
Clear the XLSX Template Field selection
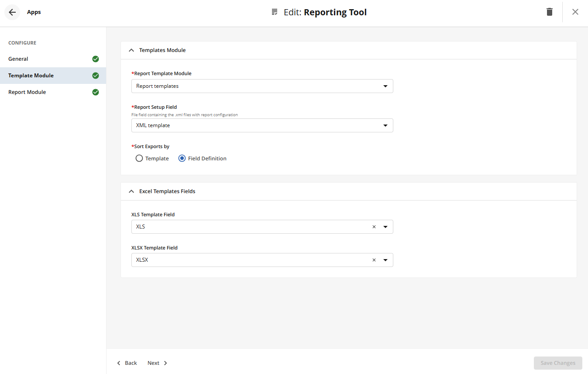point(374,260)
